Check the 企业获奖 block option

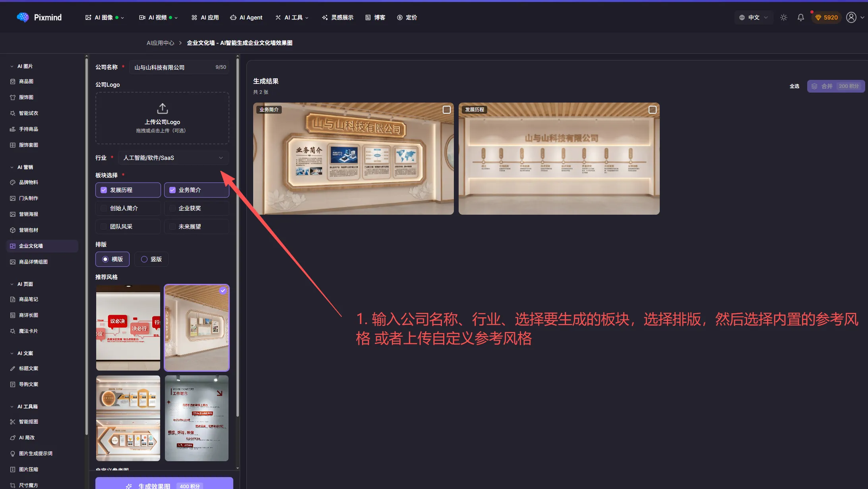[196, 208]
